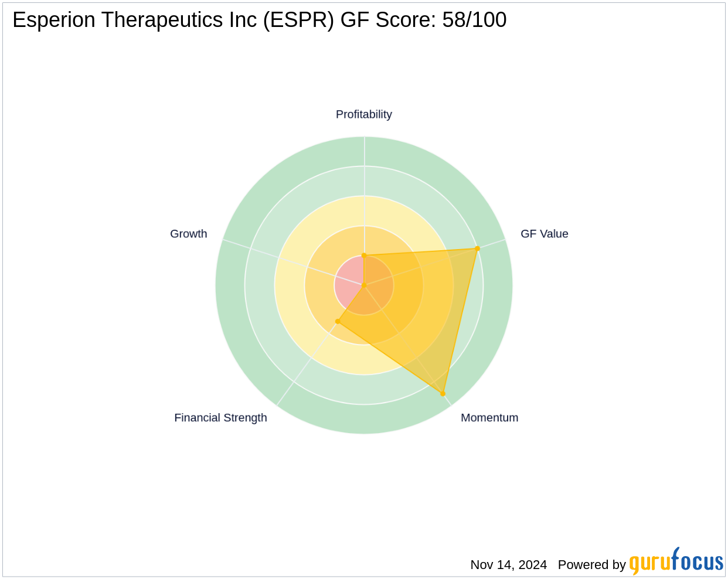728x579 pixels.
Task: Select the Profitability axis label
Action: click(x=363, y=114)
